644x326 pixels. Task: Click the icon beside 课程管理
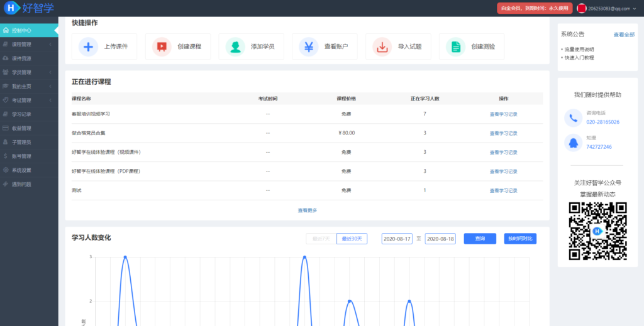click(6, 45)
